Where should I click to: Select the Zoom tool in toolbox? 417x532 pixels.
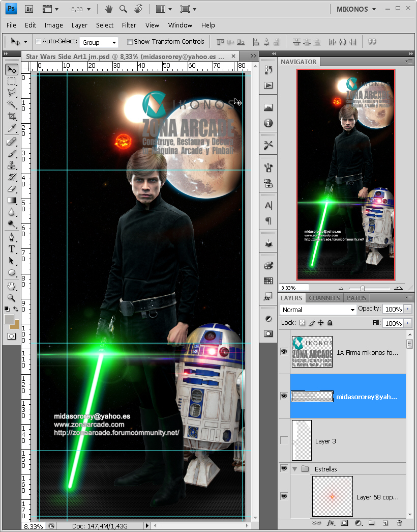click(x=12, y=297)
